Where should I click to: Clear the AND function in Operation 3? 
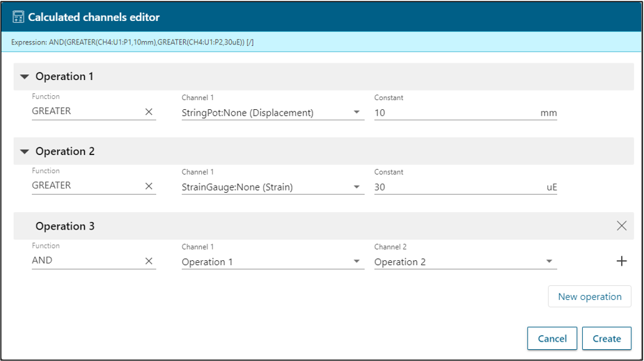(148, 261)
